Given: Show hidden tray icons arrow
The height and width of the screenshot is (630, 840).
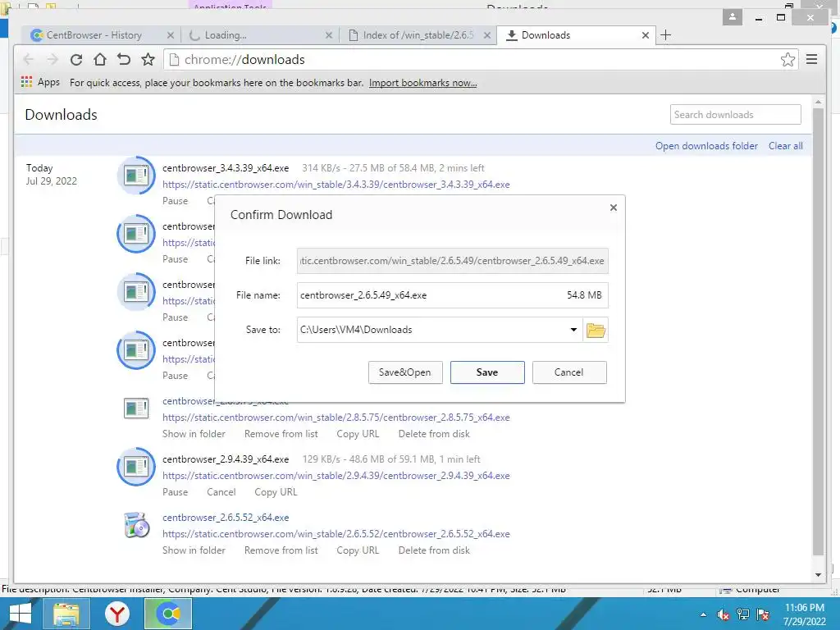Looking at the screenshot, I should click(703, 614).
